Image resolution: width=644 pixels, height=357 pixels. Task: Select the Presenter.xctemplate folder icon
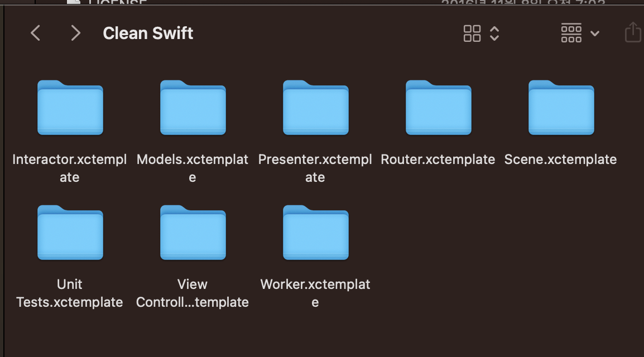[x=316, y=108]
